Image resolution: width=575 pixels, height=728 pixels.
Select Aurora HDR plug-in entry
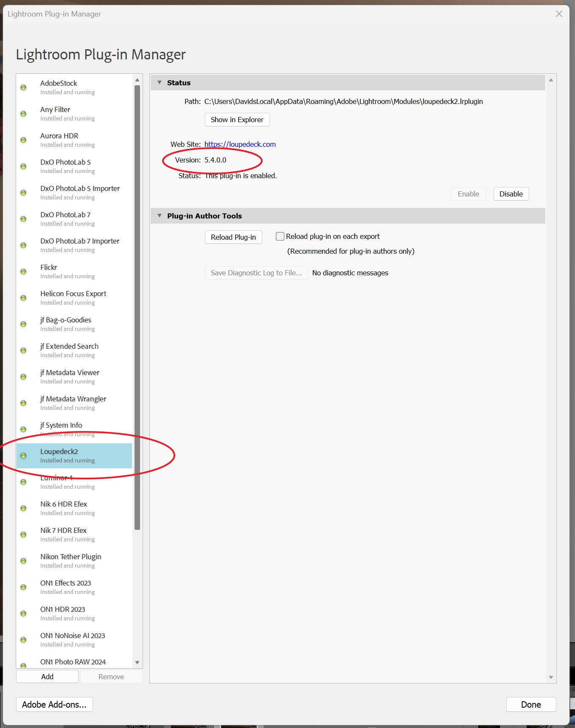coord(74,140)
